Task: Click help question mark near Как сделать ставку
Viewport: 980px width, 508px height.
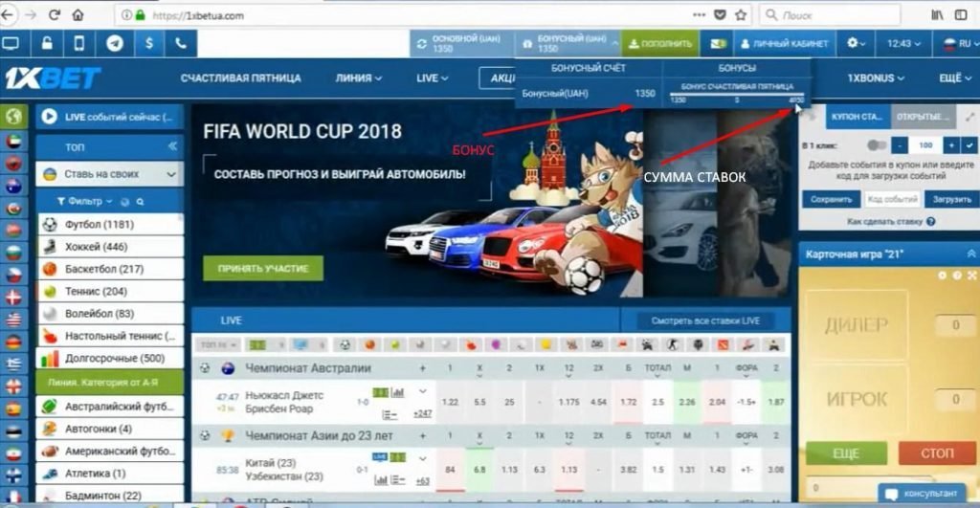Action: click(x=930, y=221)
